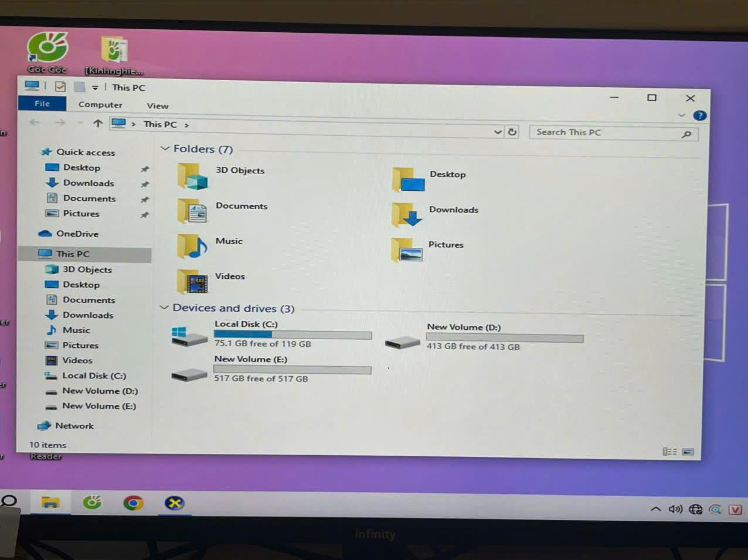Select the Local Disk (C:) drive icon
Screen dimensions: 748x560
click(189, 336)
